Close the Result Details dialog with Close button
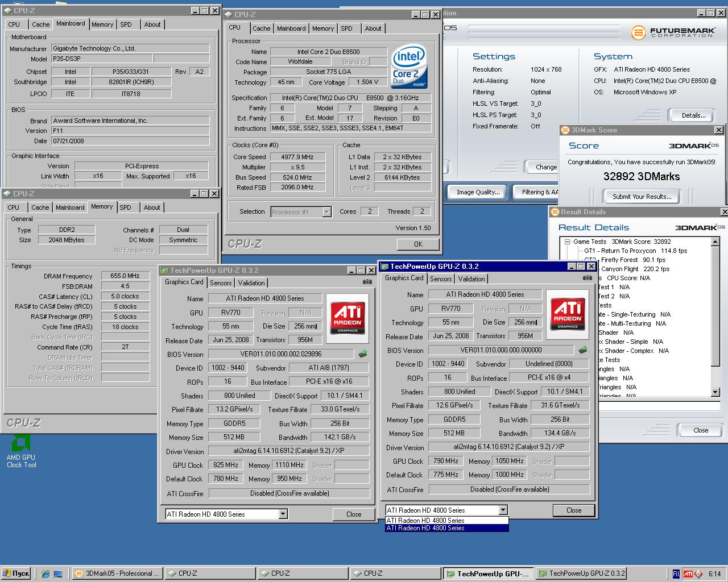Image resolution: width=728 pixels, height=582 pixels. point(701,430)
